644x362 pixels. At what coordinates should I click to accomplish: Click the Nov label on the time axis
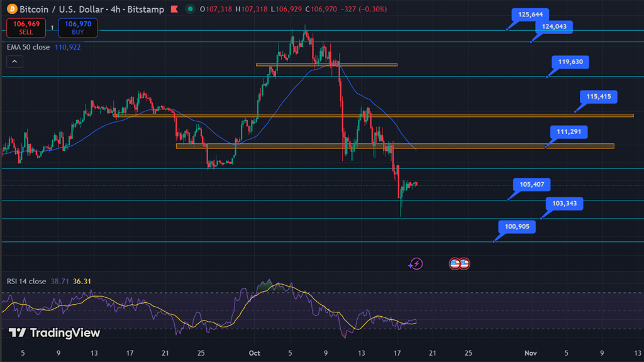point(531,353)
